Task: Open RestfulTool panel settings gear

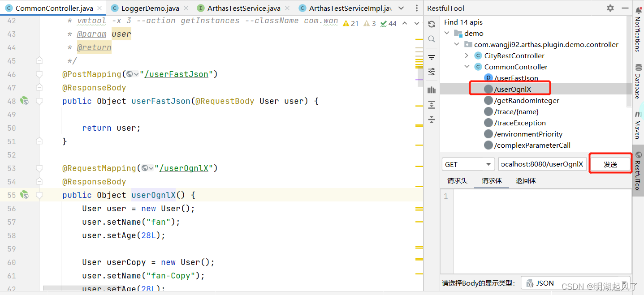Action: pyautogui.click(x=610, y=8)
